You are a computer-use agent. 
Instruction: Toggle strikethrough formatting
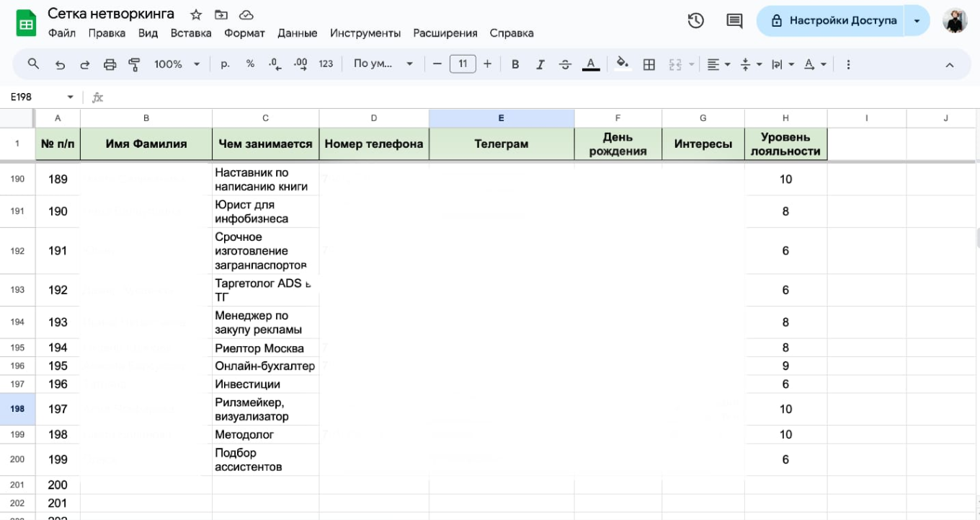565,64
